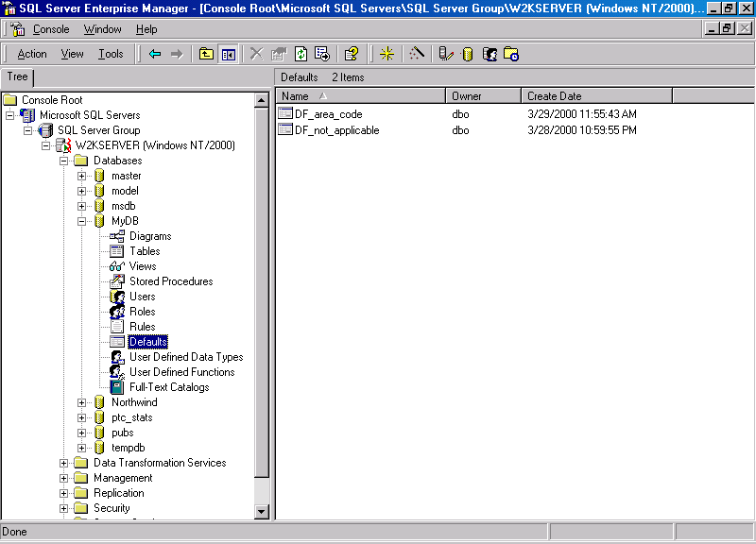The height and width of the screenshot is (544, 756).
Task: Click the Delete X toolbar icon
Action: 256,54
